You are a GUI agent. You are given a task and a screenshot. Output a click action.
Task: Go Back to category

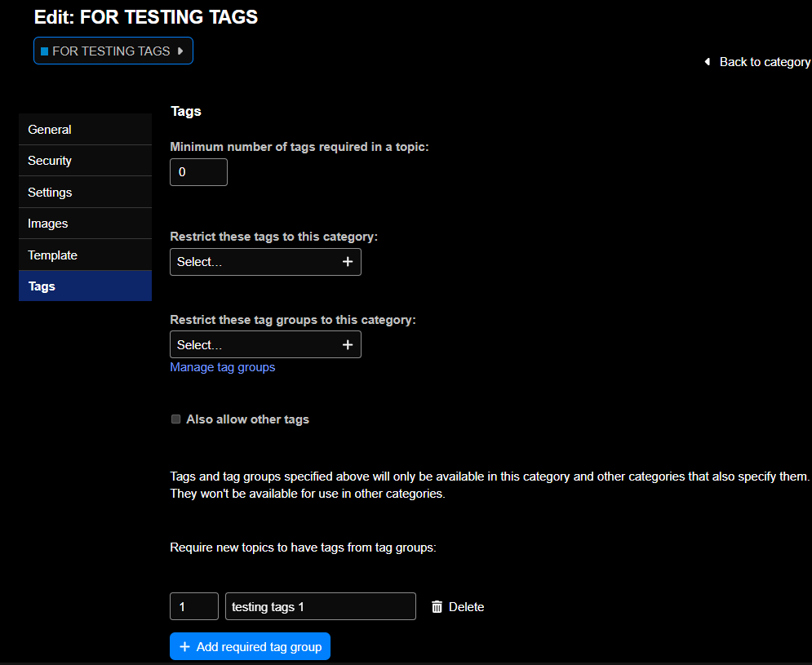coord(757,62)
